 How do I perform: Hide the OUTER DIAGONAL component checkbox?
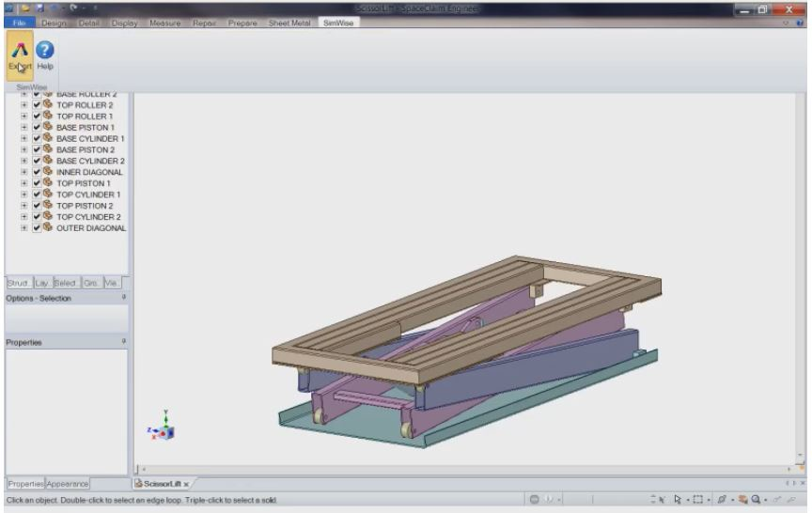click(x=36, y=228)
